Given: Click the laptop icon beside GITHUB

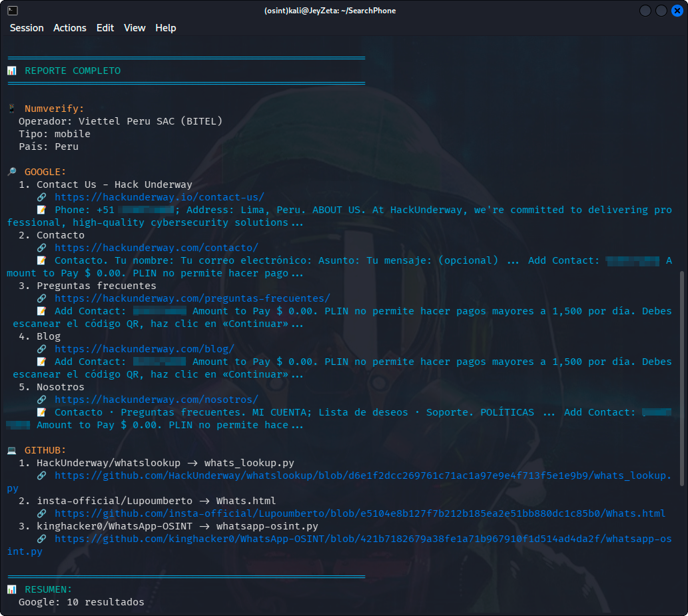Looking at the screenshot, I should [12, 450].
